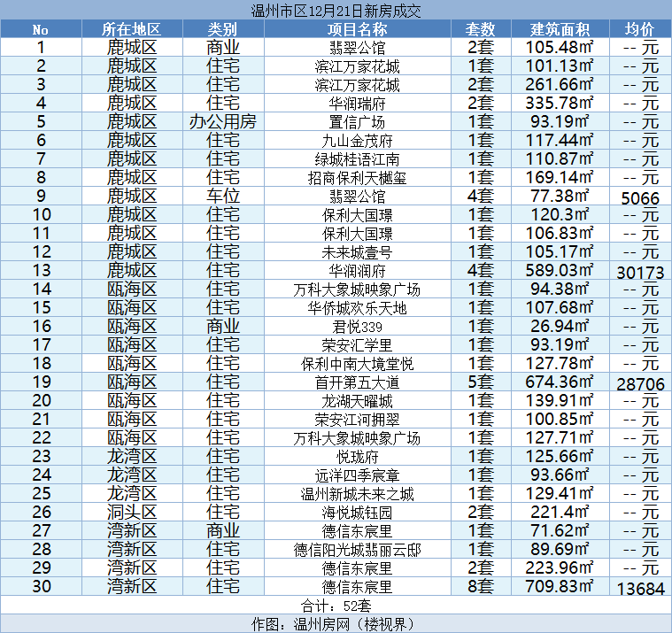
Task: Click area cell 709.83㎡
Action: [560, 586]
